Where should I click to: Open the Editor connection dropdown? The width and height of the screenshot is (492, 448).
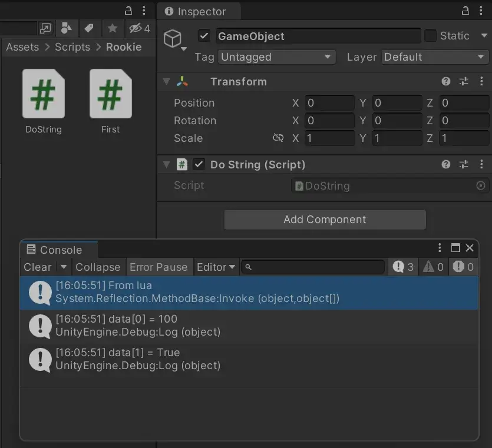[x=216, y=267]
